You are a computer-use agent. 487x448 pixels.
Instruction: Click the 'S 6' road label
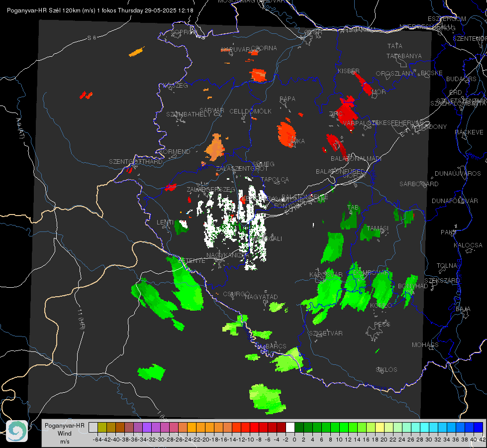click(x=92, y=38)
